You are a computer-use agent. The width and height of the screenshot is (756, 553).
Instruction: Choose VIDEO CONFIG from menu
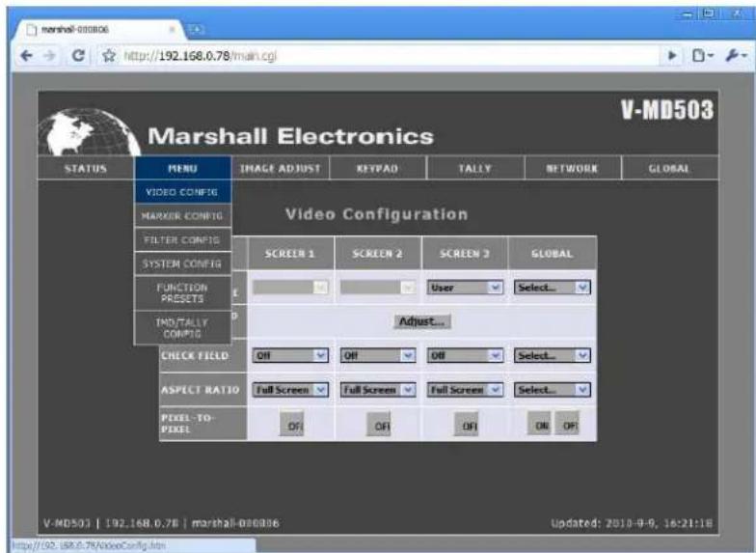183,192
